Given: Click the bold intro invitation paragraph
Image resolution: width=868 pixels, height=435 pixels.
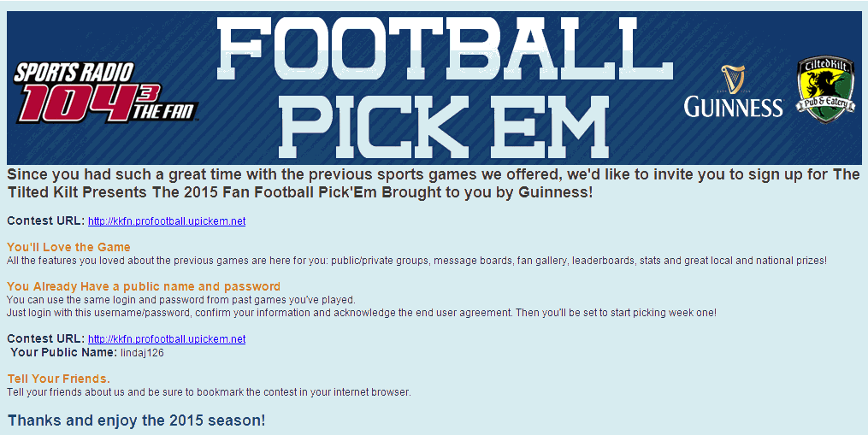Looking at the screenshot, I should [x=433, y=183].
